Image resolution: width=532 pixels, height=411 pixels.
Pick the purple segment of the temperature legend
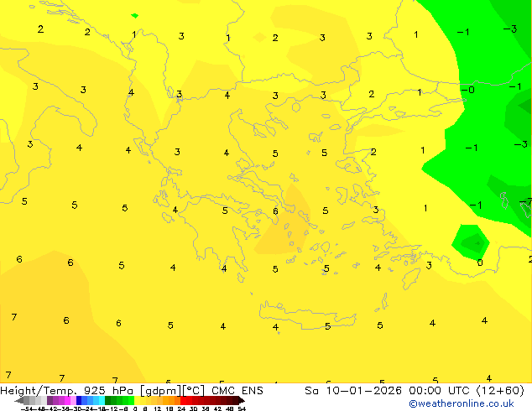point(57,401)
